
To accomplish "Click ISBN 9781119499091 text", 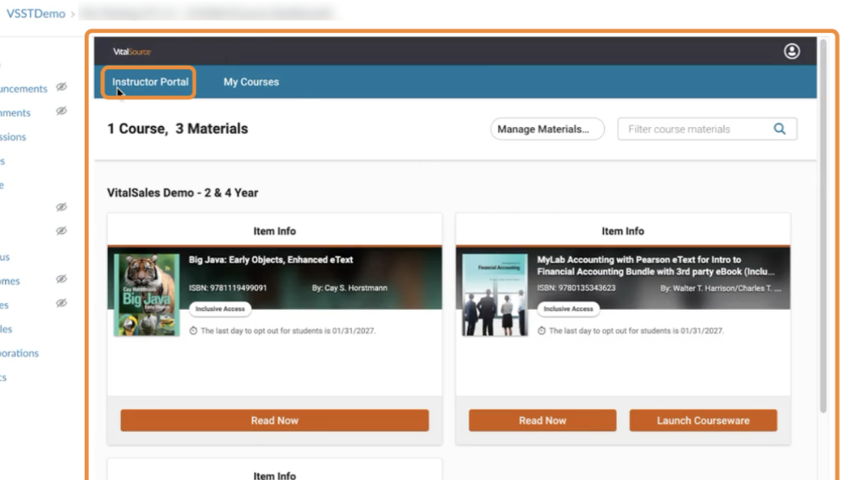I will tap(228, 287).
